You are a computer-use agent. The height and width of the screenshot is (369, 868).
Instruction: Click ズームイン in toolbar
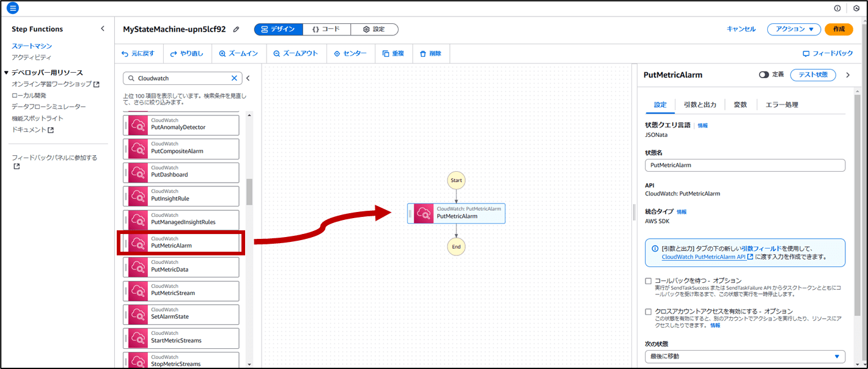238,54
